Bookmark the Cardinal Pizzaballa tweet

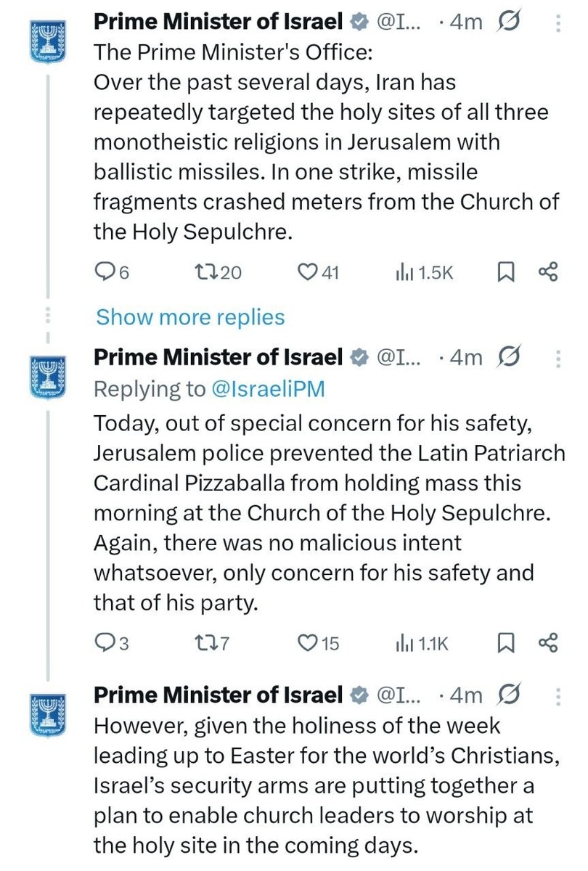point(505,643)
